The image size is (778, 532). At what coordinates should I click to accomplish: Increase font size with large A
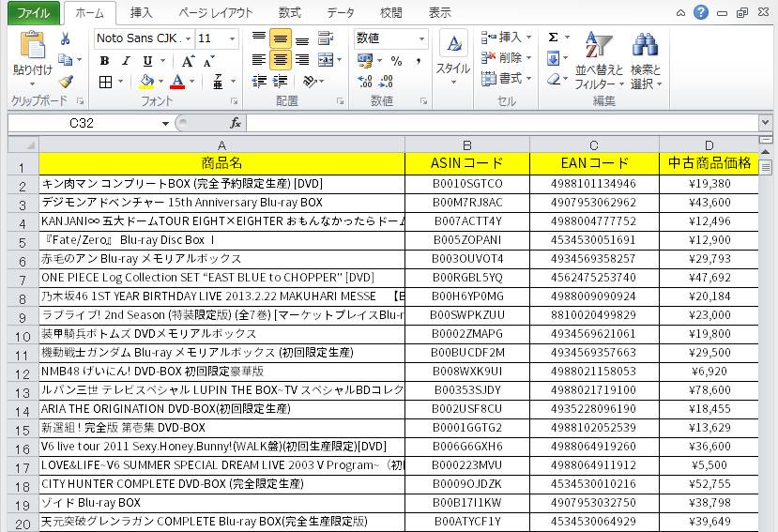click(188, 61)
